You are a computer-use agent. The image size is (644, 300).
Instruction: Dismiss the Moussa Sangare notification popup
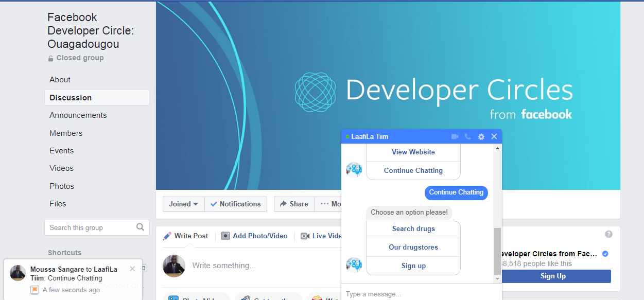[x=132, y=269]
